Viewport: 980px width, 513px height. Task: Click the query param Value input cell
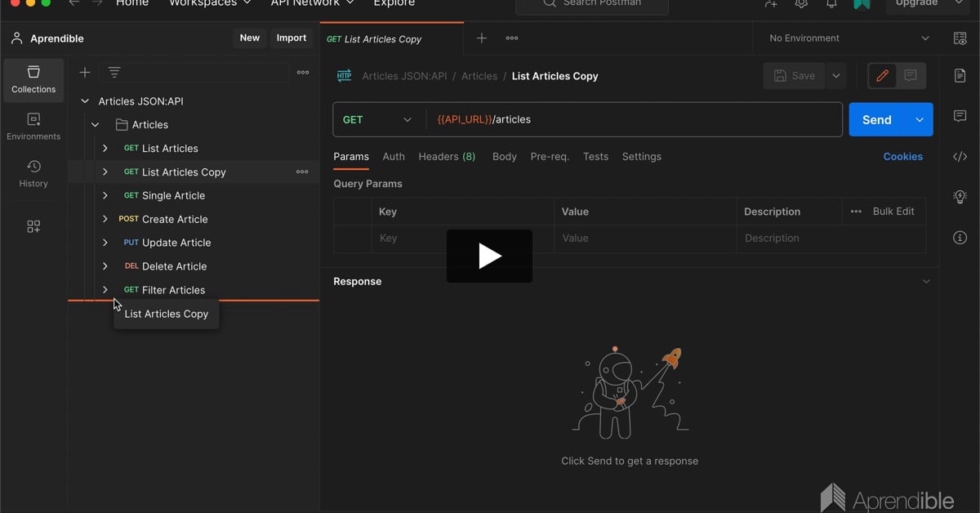[645, 239]
